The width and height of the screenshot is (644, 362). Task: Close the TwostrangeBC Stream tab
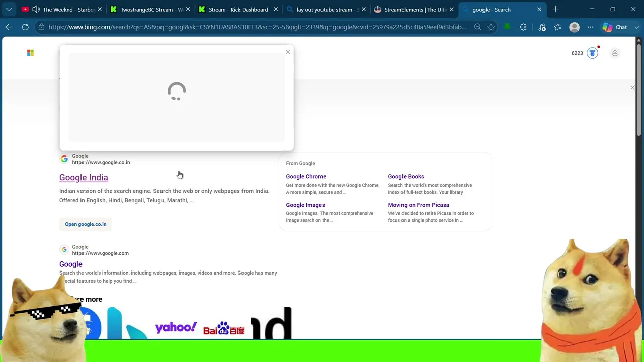(188, 9)
